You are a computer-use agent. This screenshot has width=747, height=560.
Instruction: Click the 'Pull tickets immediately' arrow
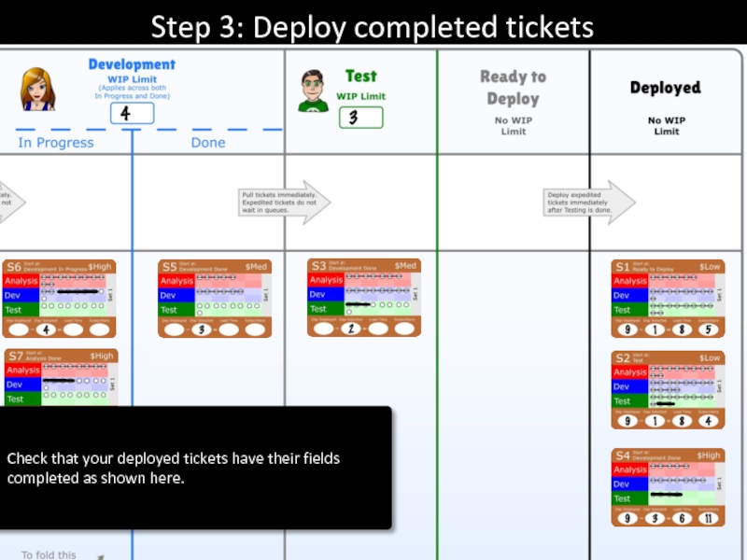coord(285,203)
